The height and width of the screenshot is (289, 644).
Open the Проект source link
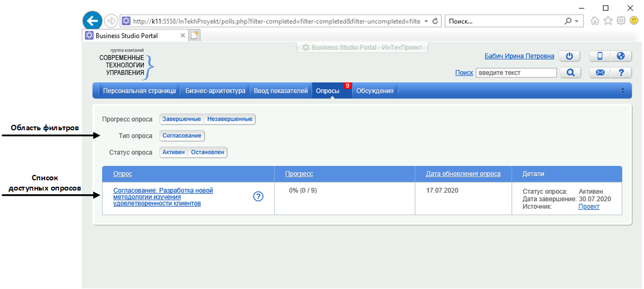(x=589, y=207)
